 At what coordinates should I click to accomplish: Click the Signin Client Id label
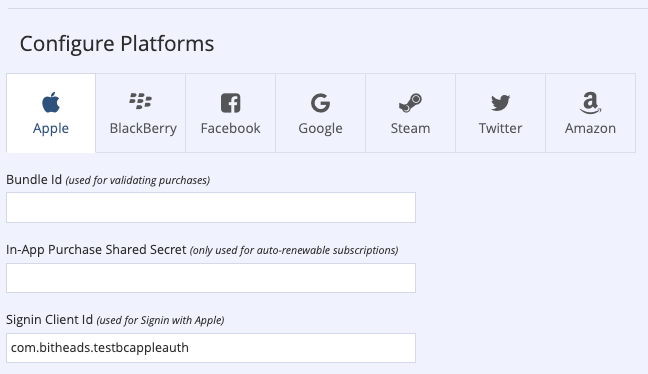coord(49,320)
